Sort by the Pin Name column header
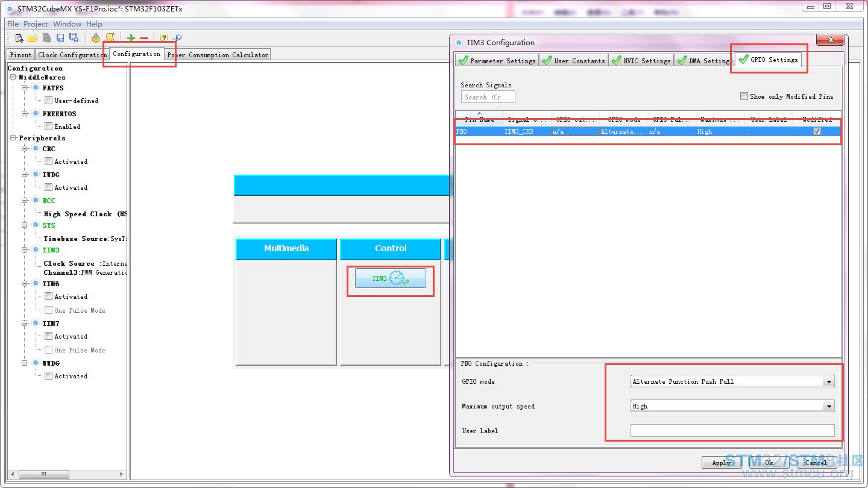Viewport: 868px width, 488px height. (479, 119)
